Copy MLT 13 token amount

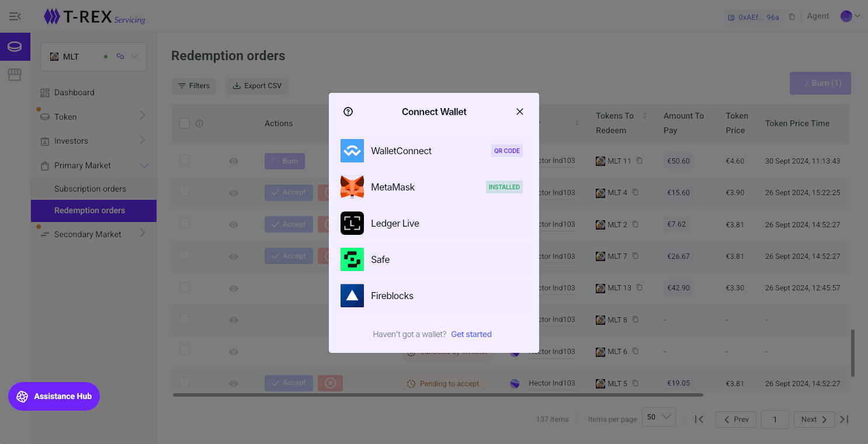pyautogui.click(x=640, y=287)
